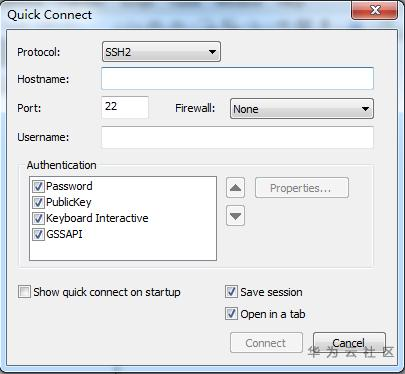Open the Protocol SSH2 dropdown

pos(161,52)
